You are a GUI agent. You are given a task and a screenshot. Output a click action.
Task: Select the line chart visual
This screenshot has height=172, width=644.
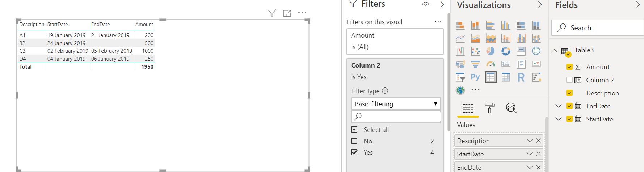(x=460, y=38)
